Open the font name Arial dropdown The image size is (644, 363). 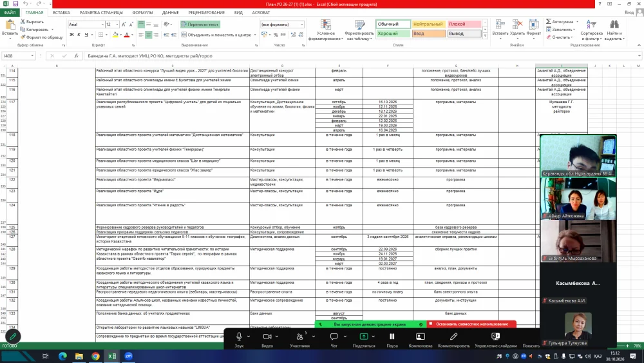click(x=102, y=25)
